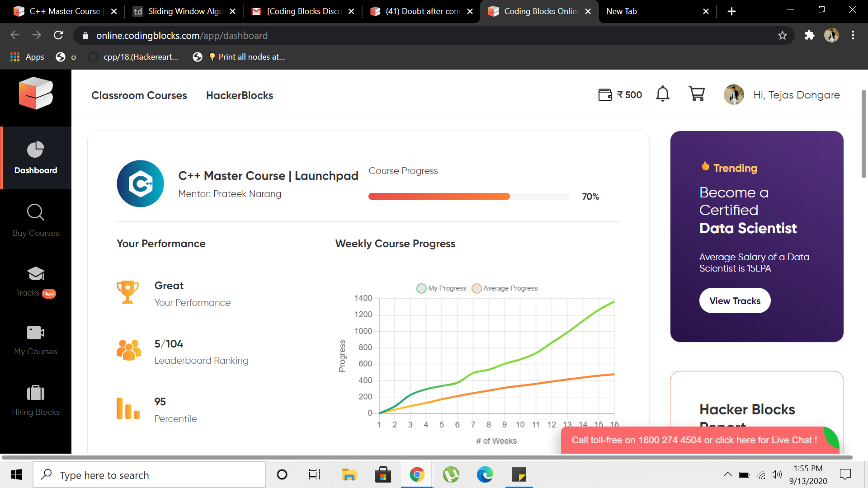This screenshot has width=868, height=488.
Task: Open the wallet showing ₹ 500
Action: pyautogui.click(x=620, y=95)
